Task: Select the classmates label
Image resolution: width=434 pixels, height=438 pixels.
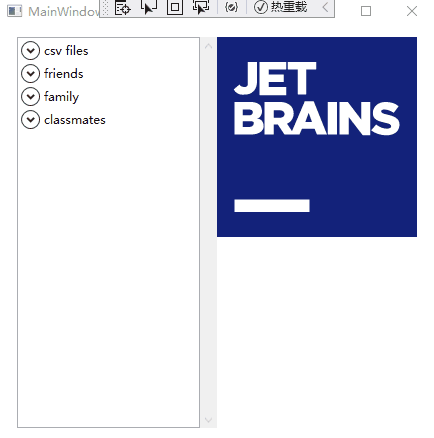Action: 75,120
